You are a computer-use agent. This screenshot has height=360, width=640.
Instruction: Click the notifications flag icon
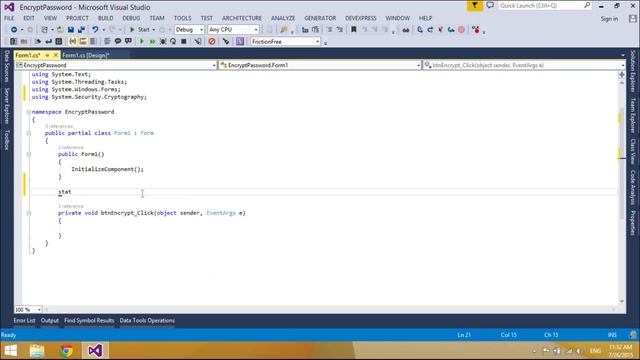coord(474,6)
